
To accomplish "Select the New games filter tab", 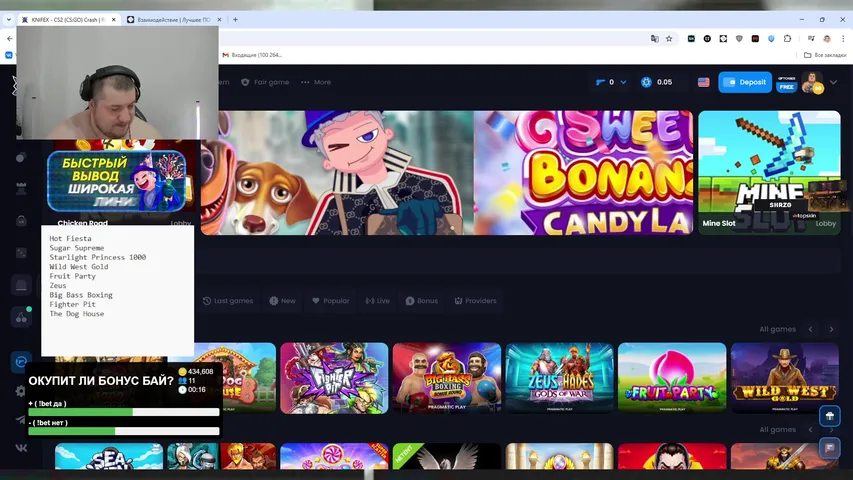I will tap(282, 300).
